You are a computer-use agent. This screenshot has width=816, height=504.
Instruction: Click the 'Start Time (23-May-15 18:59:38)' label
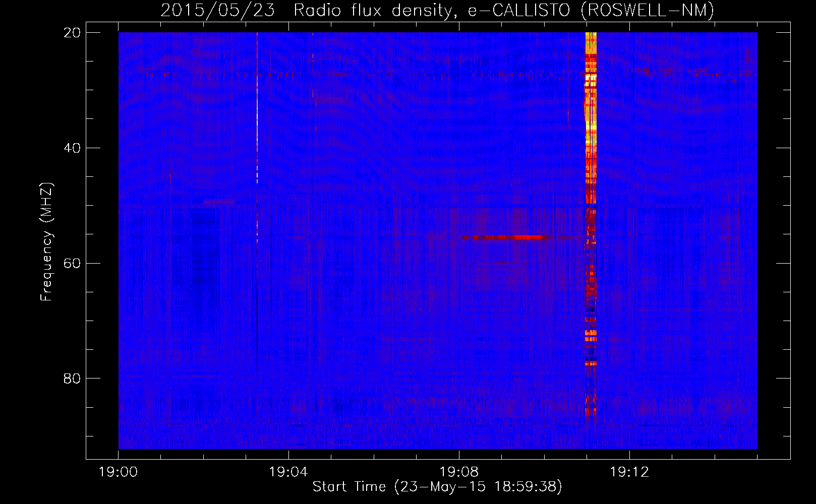437,487
